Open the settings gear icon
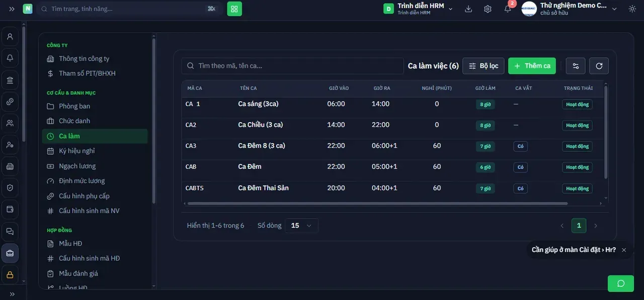Screen dimensions: 644x300 point(488,9)
